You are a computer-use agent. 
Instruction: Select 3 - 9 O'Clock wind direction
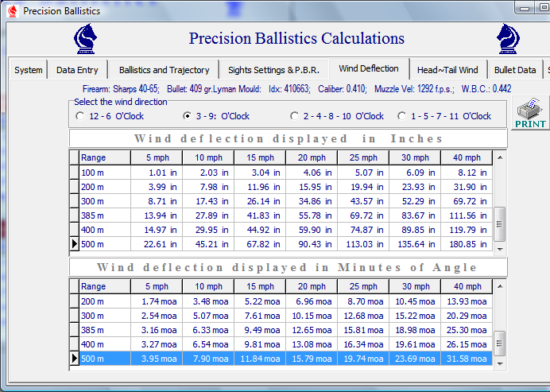(x=188, y=116)
